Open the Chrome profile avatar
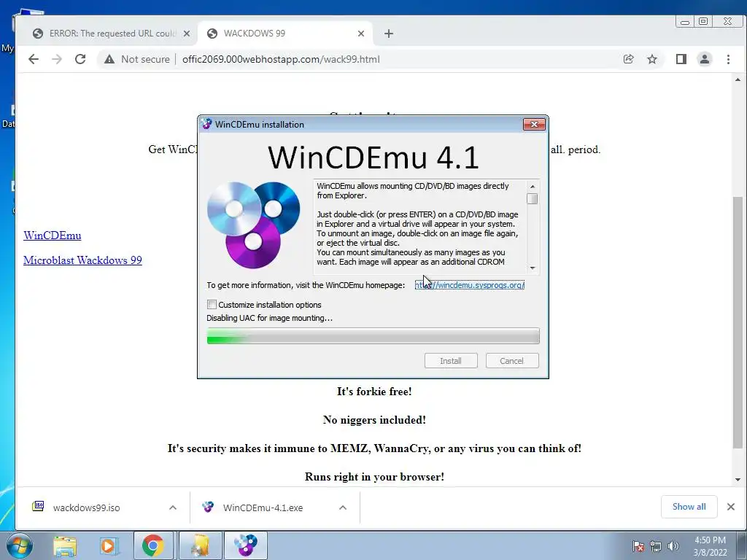The image size is (747, 560). click(x=705, y=59)
